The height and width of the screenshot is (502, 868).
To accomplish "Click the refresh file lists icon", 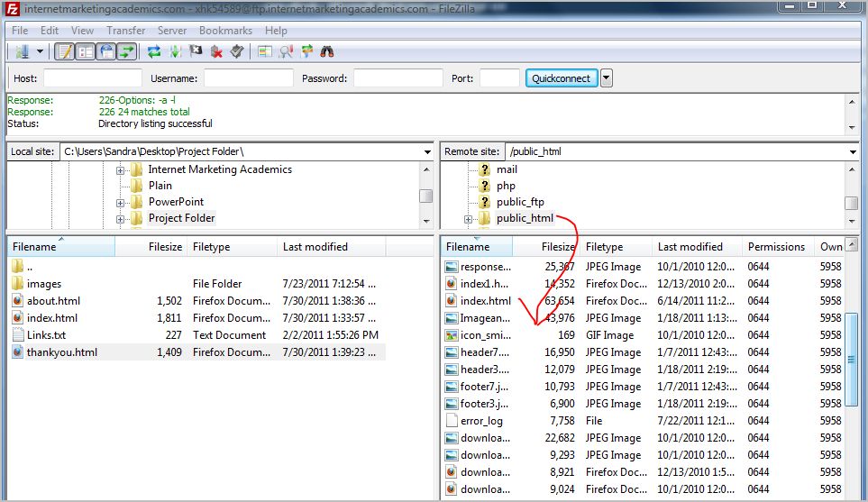I will coord(154,51).
